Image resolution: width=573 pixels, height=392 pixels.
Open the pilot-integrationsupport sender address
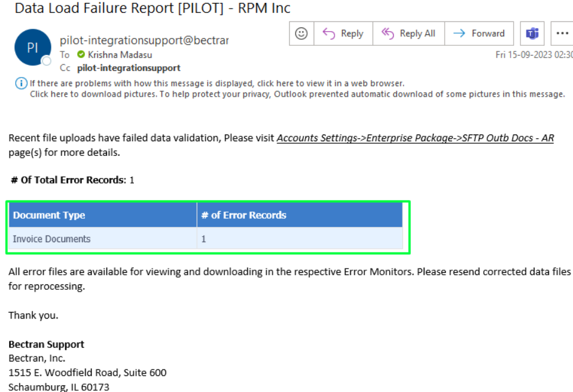coord(144,40)
